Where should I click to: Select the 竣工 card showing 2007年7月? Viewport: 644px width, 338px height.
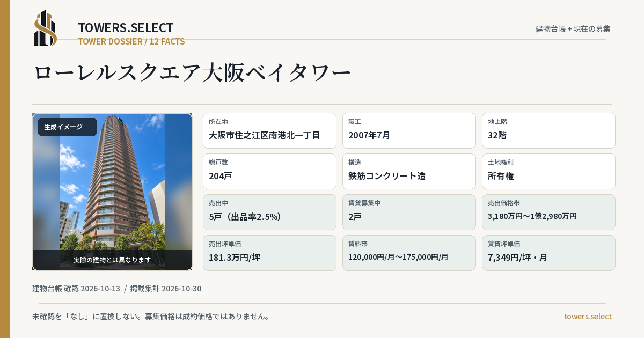409,130
